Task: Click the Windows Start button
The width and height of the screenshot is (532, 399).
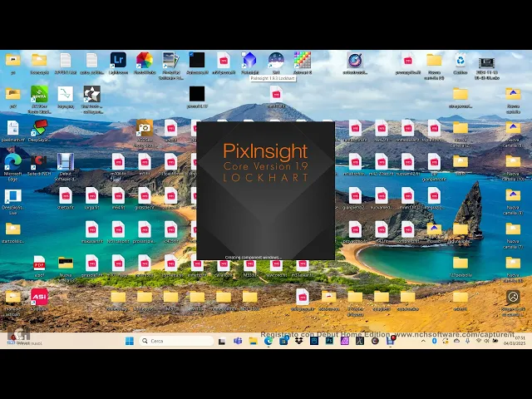Action: (x=130, y=341)
